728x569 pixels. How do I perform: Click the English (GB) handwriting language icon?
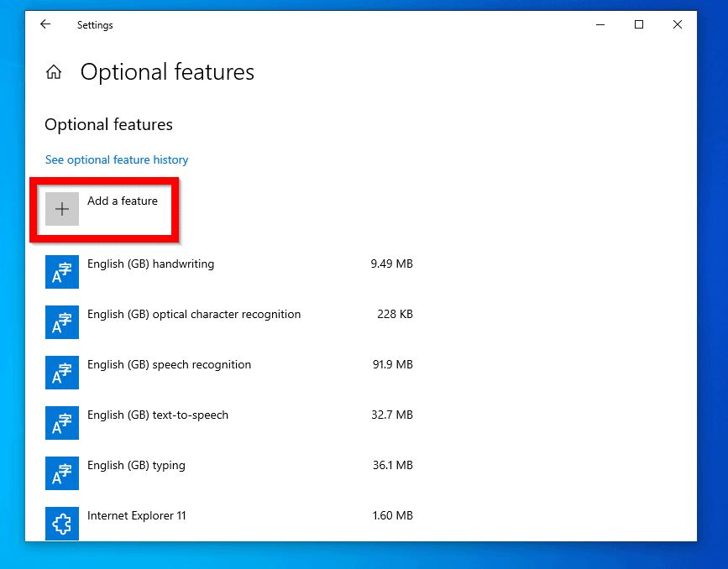[61, 272]
